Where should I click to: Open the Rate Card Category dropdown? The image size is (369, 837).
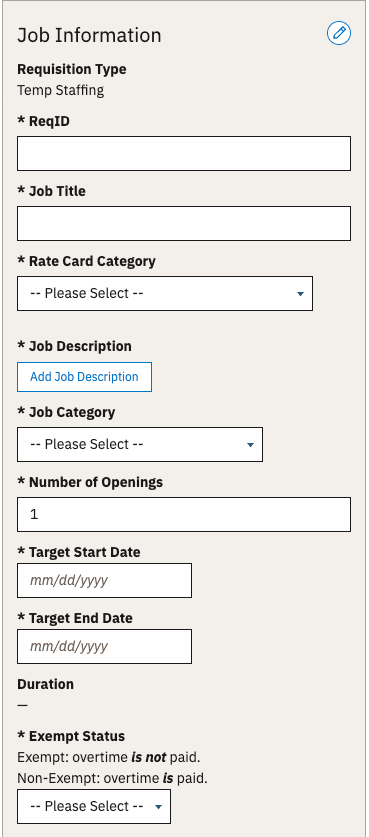165,294
